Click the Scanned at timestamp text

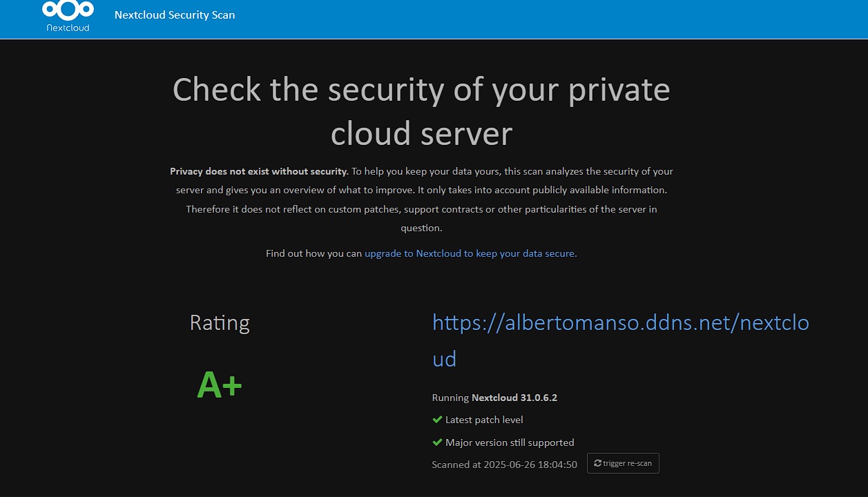(504, 465)
